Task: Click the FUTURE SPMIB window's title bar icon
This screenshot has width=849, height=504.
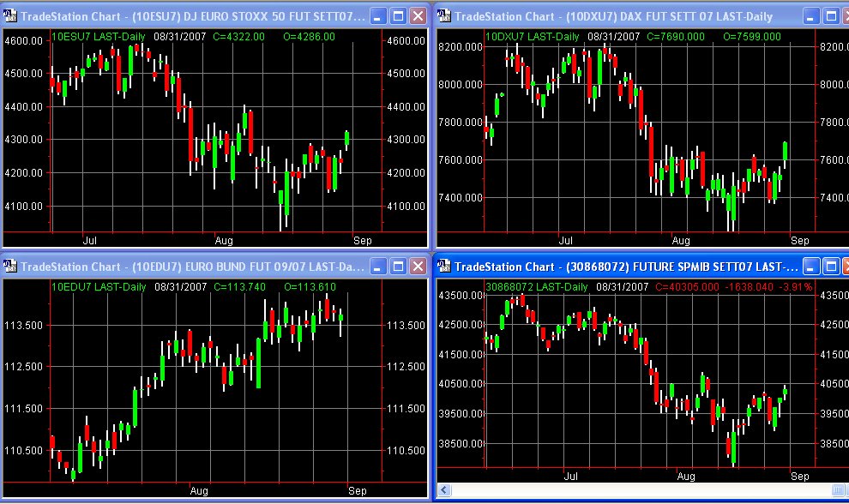Action: 445,266
